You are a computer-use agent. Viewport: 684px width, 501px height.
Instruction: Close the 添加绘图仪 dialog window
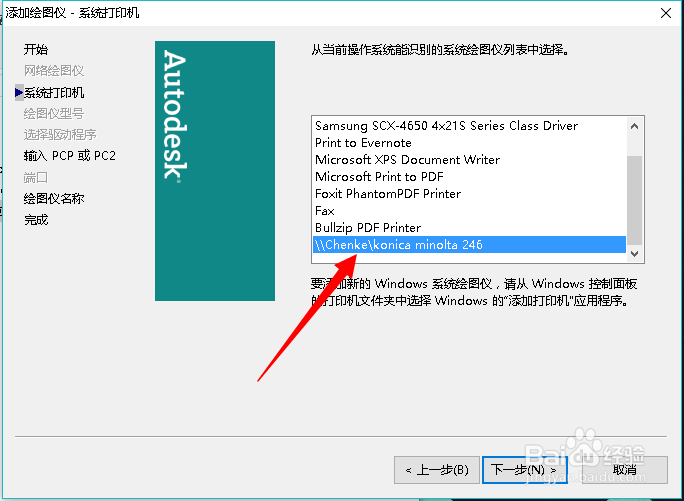[x=666, y=13]
